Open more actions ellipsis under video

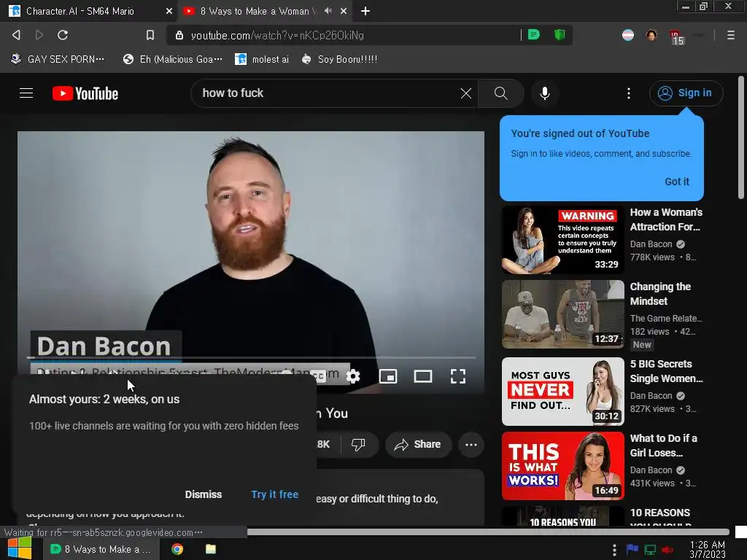471,444
